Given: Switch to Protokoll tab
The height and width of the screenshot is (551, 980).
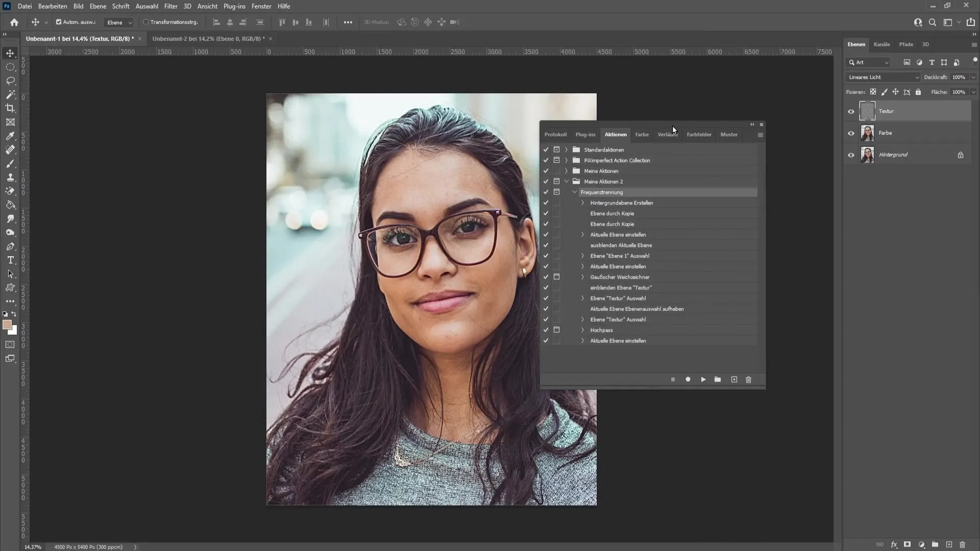Looking at the screenshot, I should [x=555, y=135].
